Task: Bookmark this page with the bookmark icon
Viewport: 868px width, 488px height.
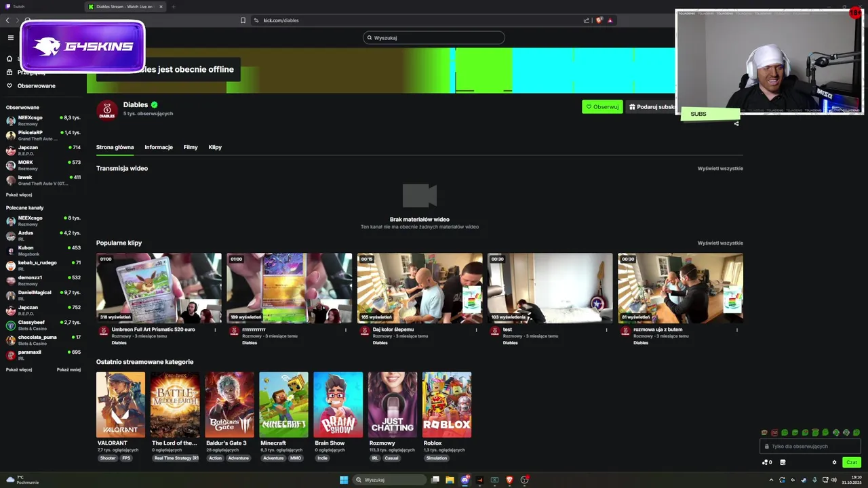Action: pos(243,20)
